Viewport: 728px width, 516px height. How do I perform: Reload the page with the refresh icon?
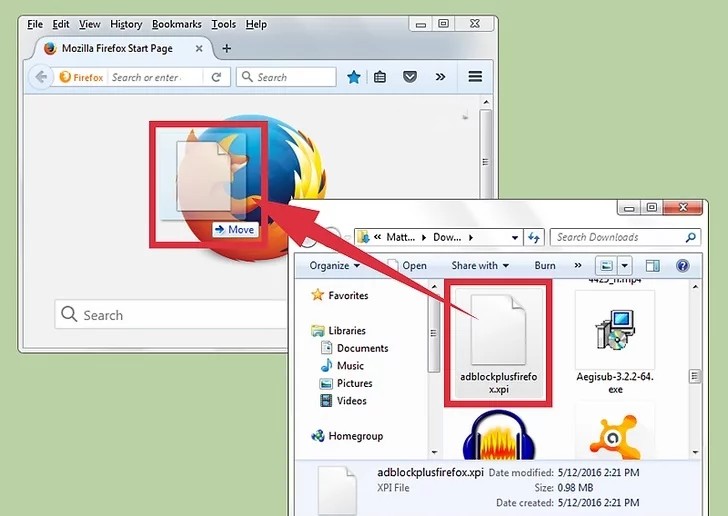[216, 77]
